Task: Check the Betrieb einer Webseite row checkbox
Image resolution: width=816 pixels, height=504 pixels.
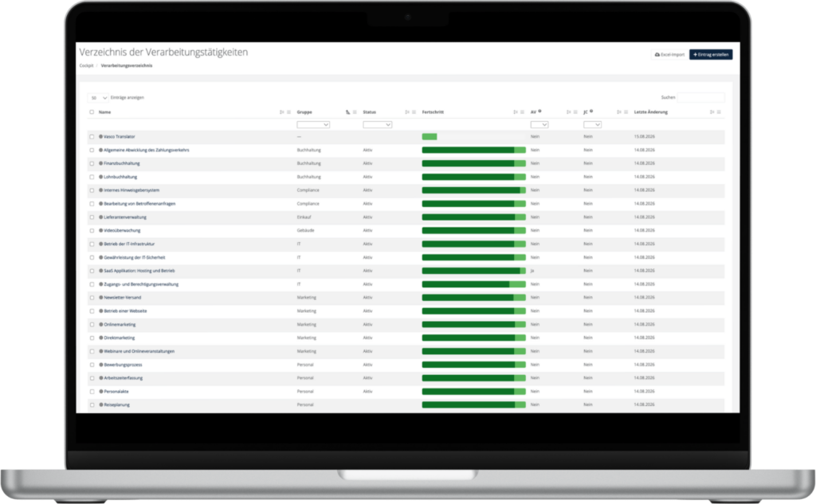Action: tap(92, 311)
